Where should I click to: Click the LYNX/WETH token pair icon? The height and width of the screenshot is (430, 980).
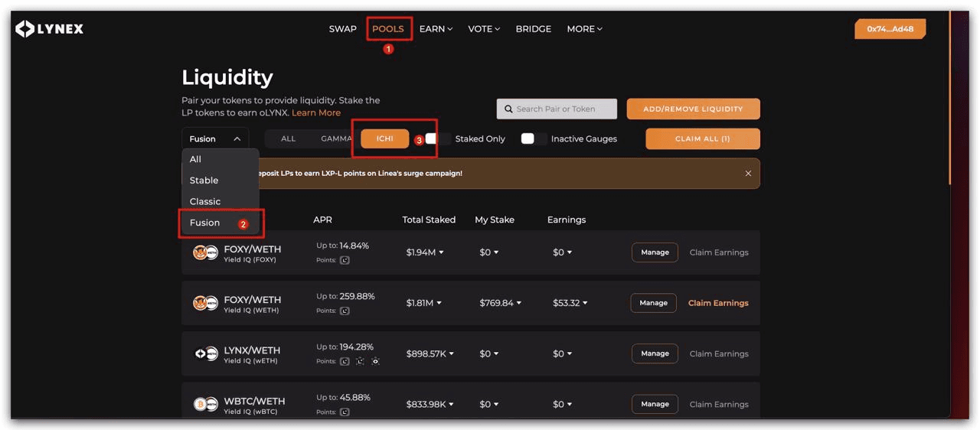coord(205,353)
